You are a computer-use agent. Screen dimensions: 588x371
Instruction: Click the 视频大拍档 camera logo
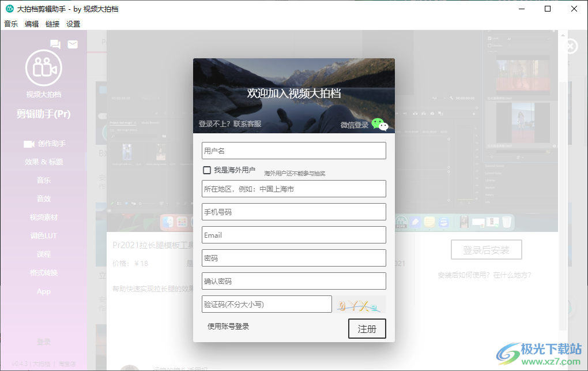click(44, 68)
